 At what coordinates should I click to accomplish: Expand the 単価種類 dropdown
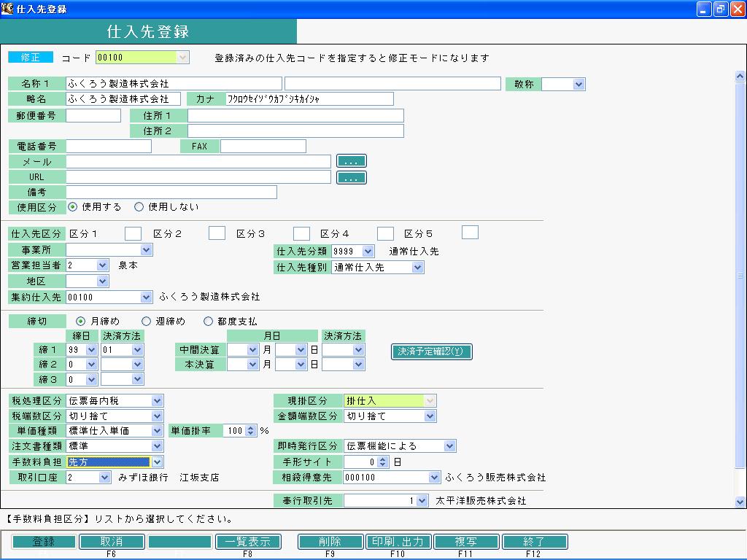pyautogui.click(x=158, y=430)
